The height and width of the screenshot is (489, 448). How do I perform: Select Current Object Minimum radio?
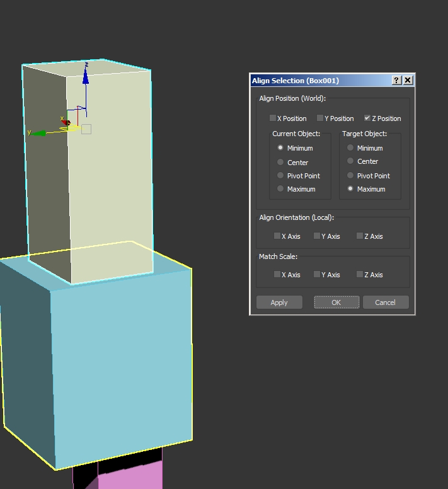(x=281, y=148)
